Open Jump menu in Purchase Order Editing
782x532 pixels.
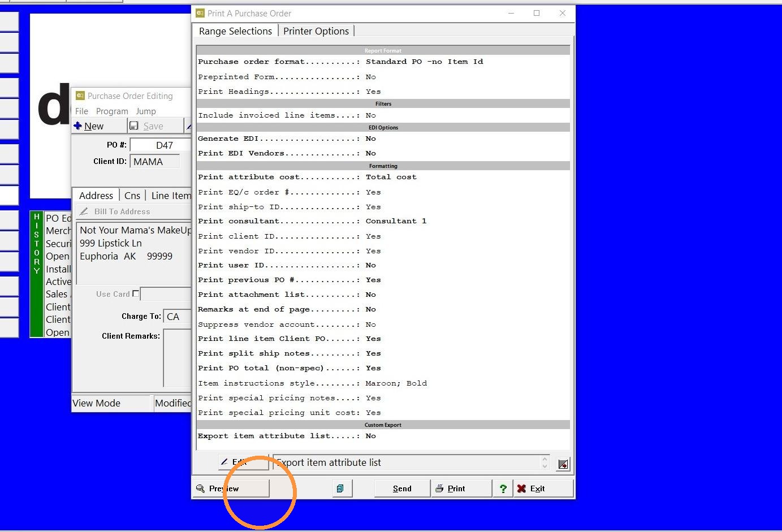point(146,111)
